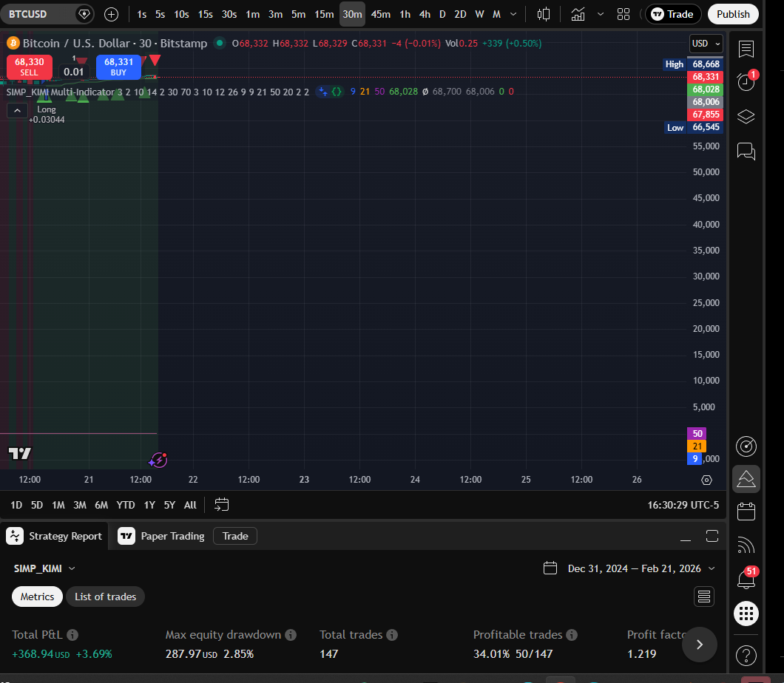Open Help via the question mark icon

pos(746,655)
